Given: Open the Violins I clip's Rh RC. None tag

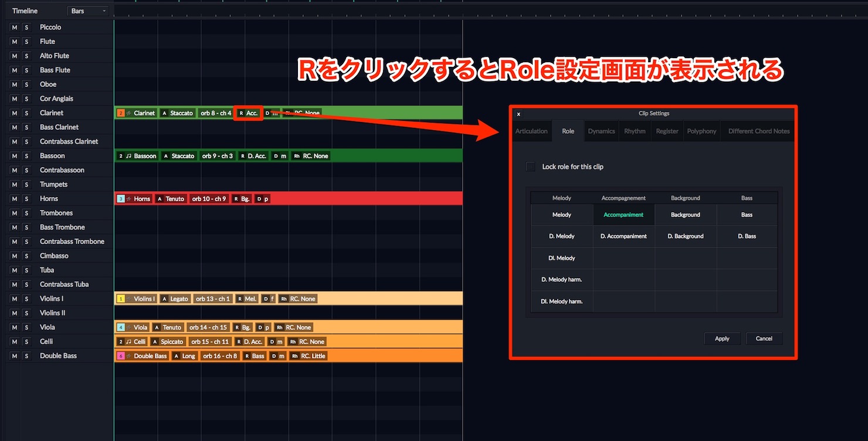Looking at the screenshot, I should pyautogui.click(x=298, y=299).
